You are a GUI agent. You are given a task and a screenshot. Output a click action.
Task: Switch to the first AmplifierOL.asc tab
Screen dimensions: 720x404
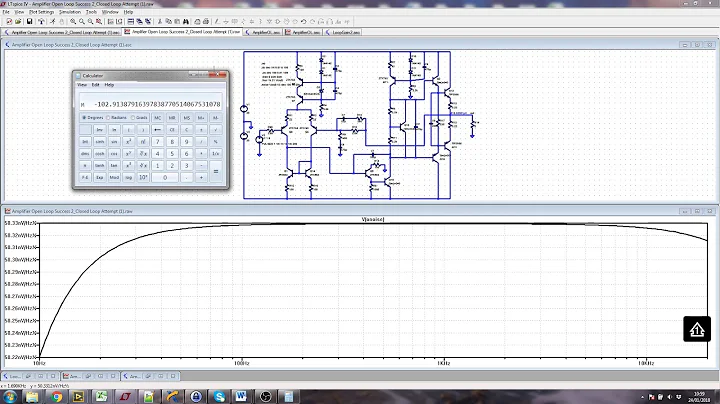[x=263, y=32]
